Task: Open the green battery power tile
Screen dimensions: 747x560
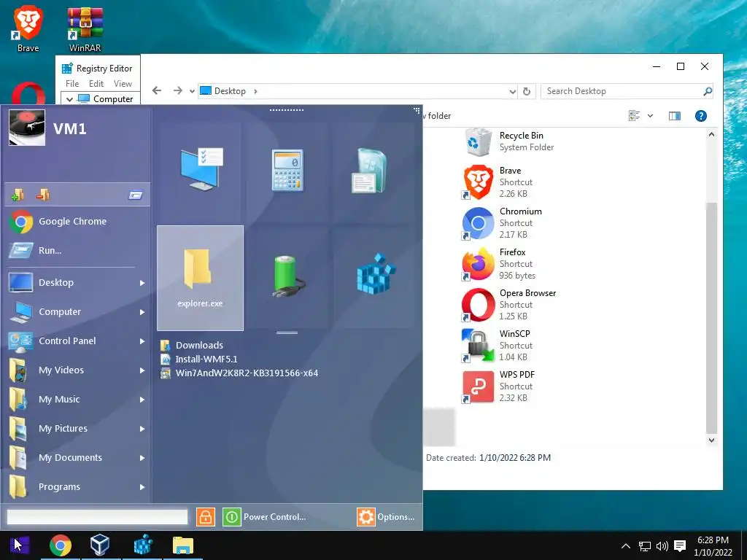Action: click(287, 278)
